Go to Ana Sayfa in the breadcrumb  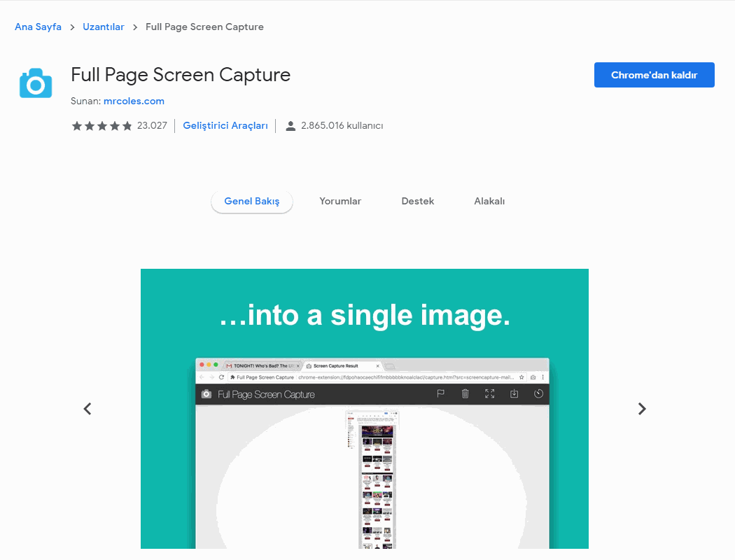coord(38,27)
